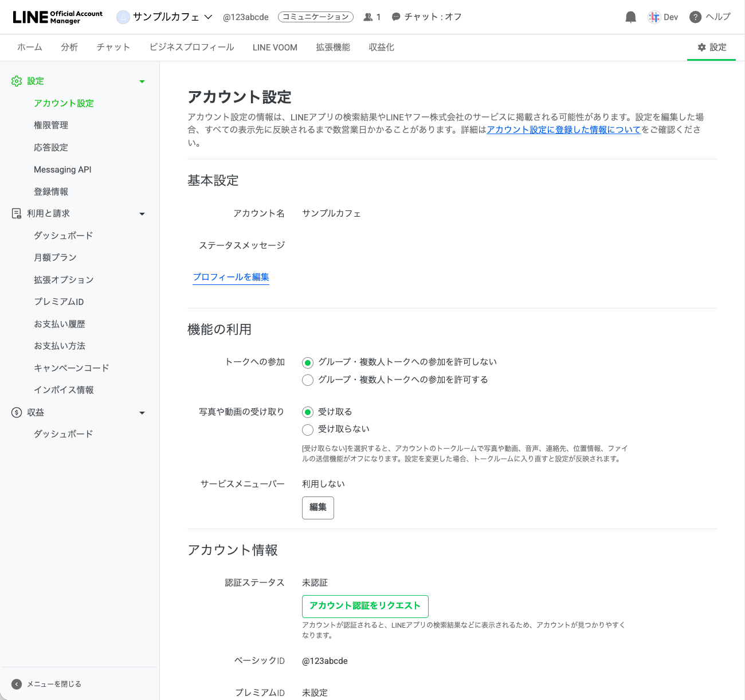
Task: Click the 利用と請求 document icon
Action: (x=17, y=213)
